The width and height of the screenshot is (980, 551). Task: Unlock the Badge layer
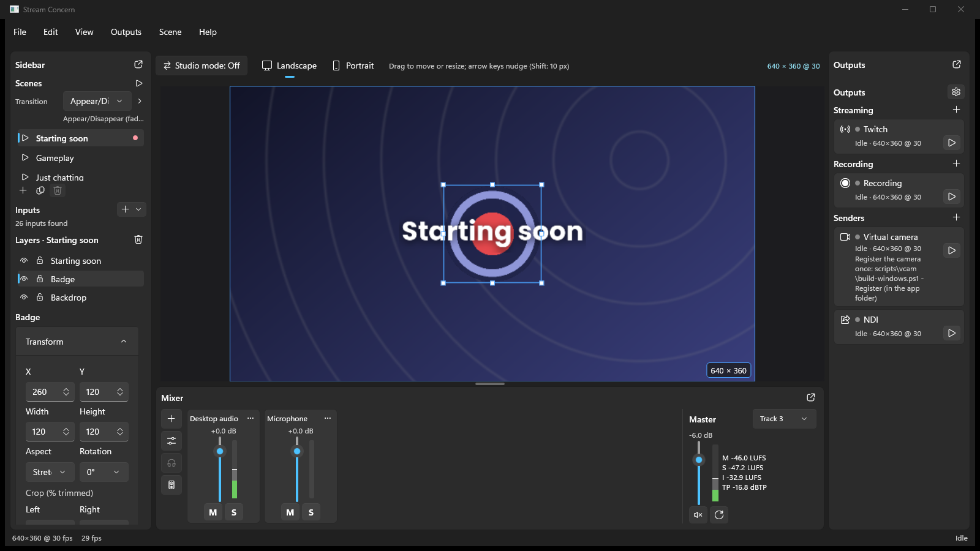coord(40,279)
